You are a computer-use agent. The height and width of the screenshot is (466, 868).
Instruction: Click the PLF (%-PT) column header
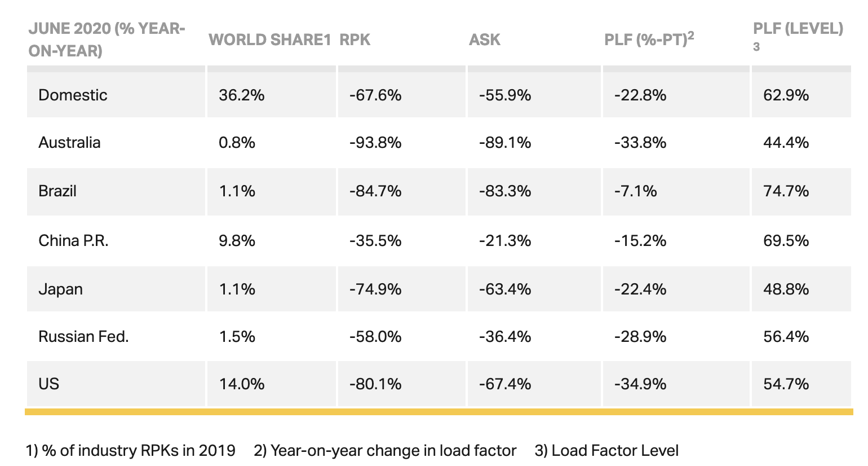[x=649, y=39]
